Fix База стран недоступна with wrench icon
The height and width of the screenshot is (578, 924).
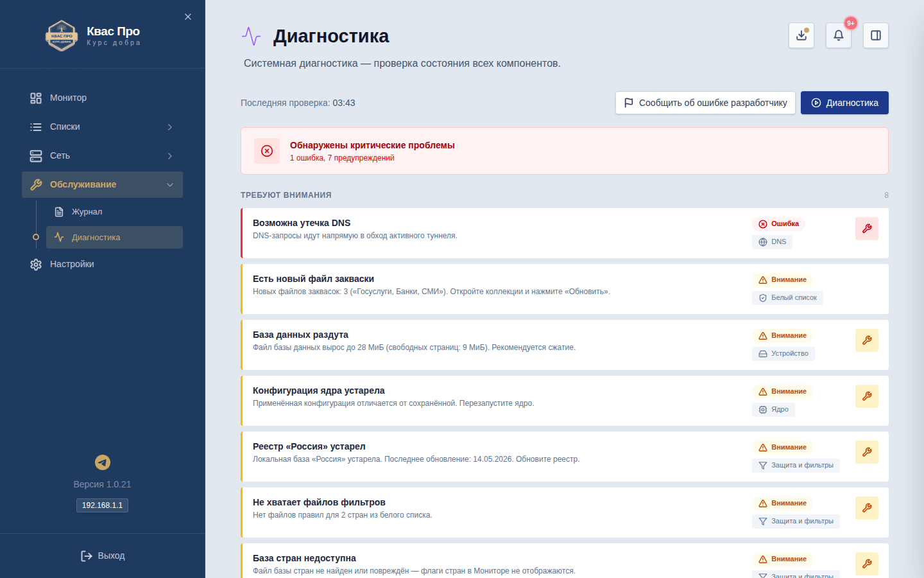point(867,564)
